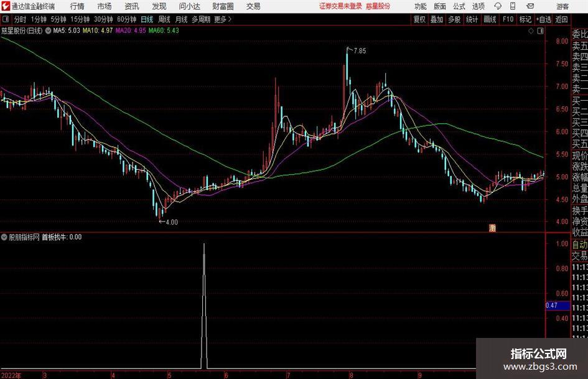Open the 功能 menu
This screenshot has height=379, width=588.
(x=421, y=6)
